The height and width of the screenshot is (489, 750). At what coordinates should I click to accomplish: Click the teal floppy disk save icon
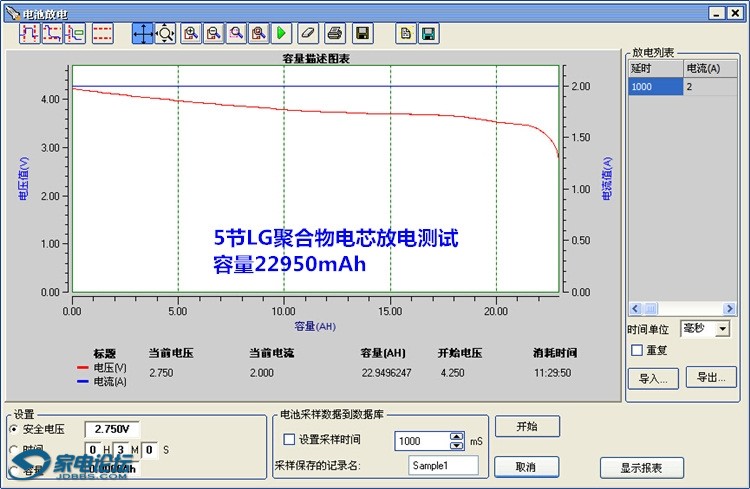429,33
